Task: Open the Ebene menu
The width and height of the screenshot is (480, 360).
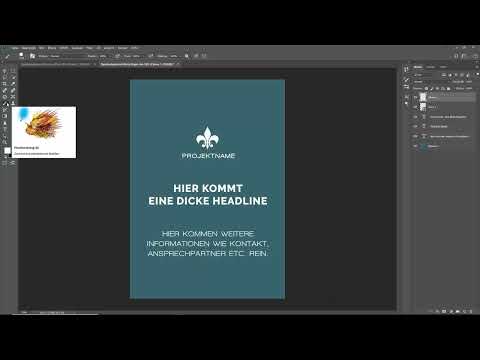Action: 52,48
